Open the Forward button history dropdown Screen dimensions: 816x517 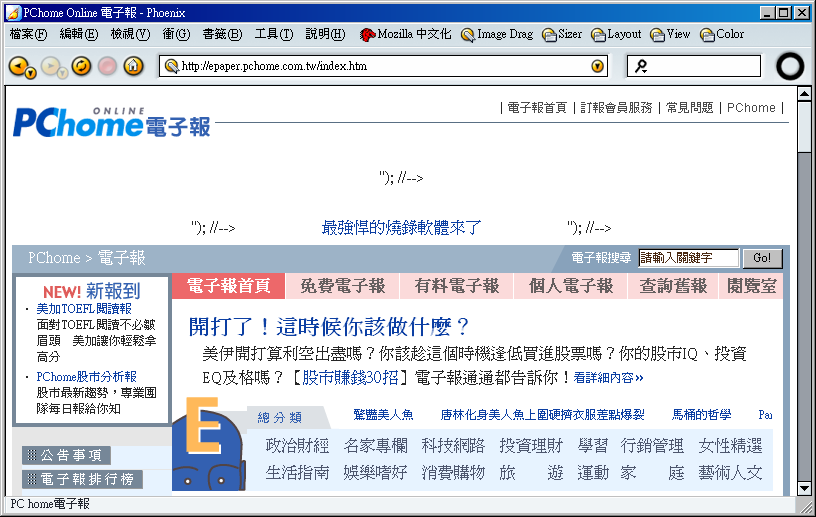click(62, 73)
